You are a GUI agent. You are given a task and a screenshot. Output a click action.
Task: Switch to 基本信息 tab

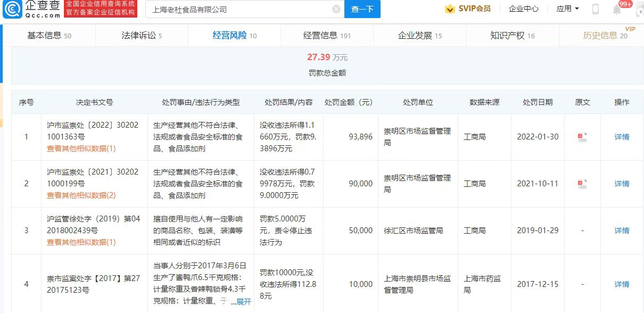click(x=49, y=36)
